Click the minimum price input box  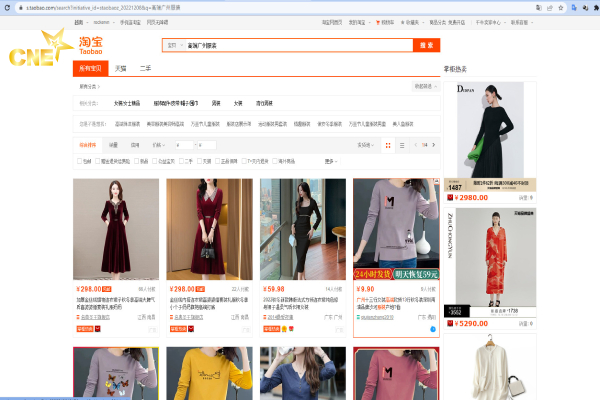pyautogui.click(x=184, y=145)
